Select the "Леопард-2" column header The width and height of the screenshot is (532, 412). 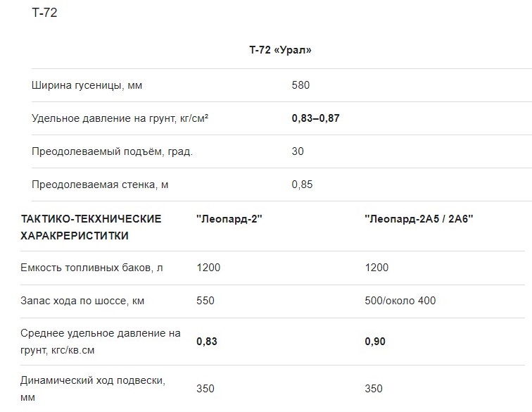click(229, 219)
